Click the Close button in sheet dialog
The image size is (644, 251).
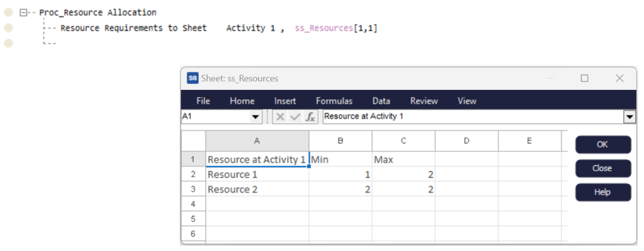coord(603,168)
